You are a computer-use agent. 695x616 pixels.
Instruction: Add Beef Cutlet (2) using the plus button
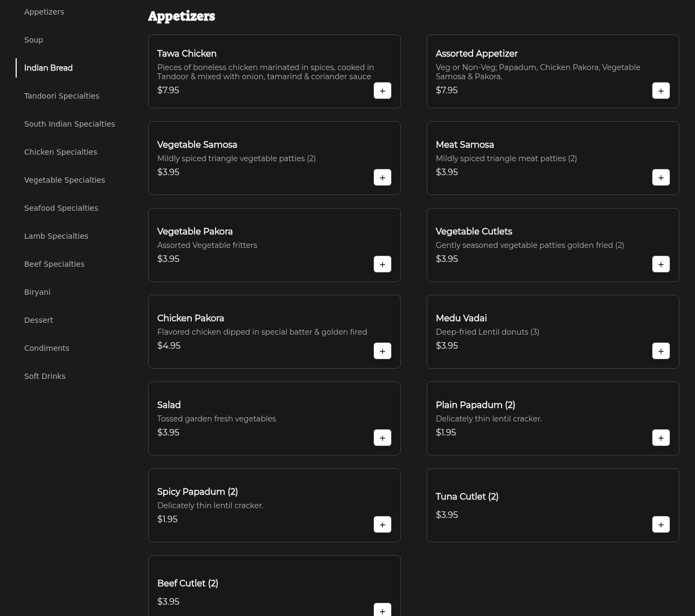coord(383,610)
